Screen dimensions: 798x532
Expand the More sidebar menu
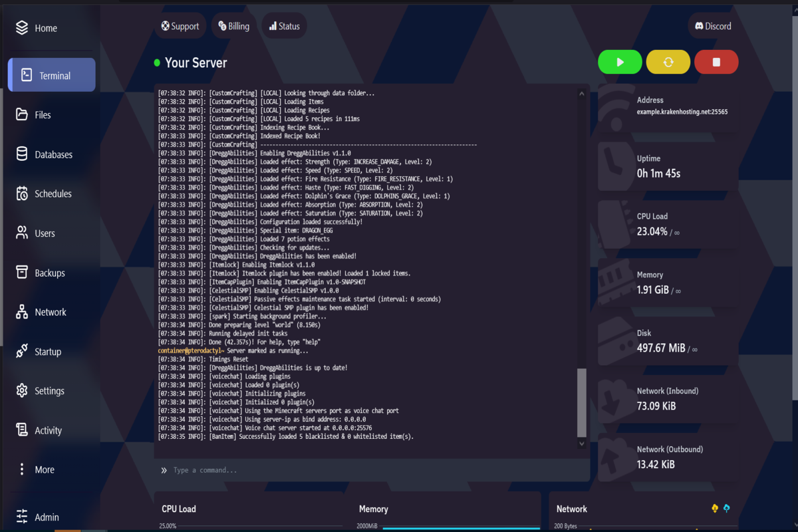click(x=44, y=469)
